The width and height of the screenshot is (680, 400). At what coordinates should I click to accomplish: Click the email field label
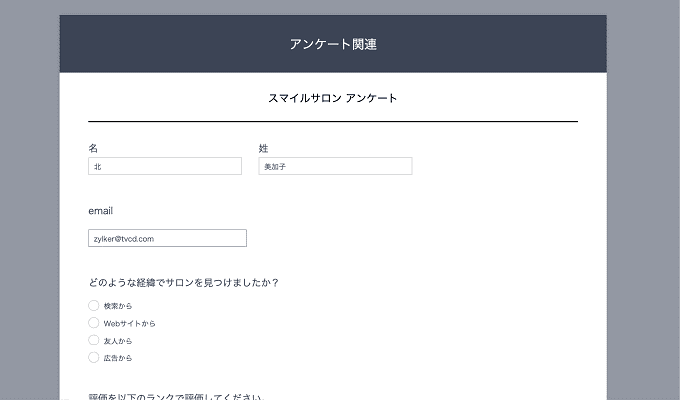101,211
